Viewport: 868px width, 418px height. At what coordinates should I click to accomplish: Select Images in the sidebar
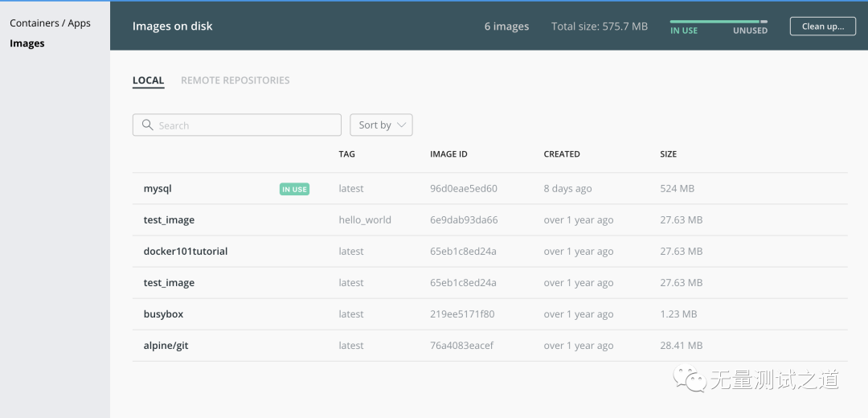(27, 43)
